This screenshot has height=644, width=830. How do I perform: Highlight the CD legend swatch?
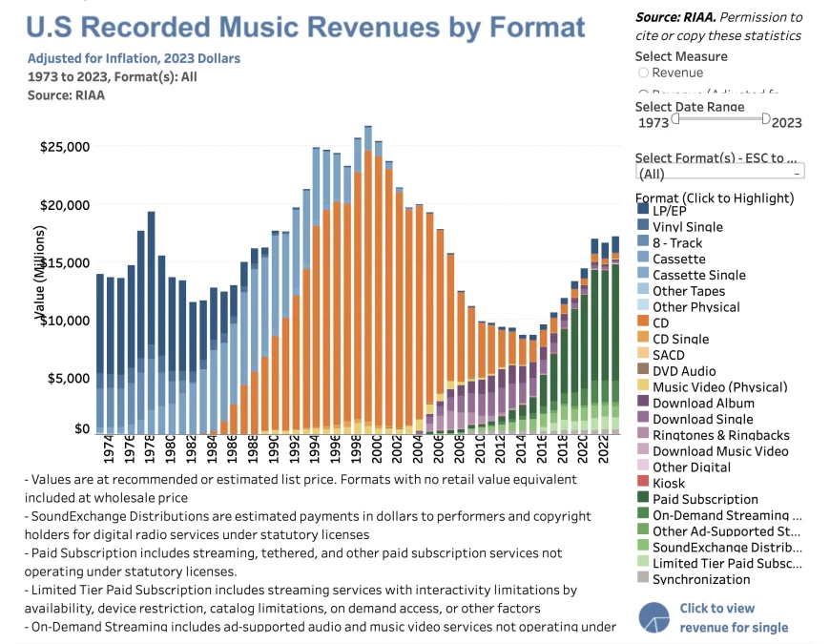pos(643,323)
